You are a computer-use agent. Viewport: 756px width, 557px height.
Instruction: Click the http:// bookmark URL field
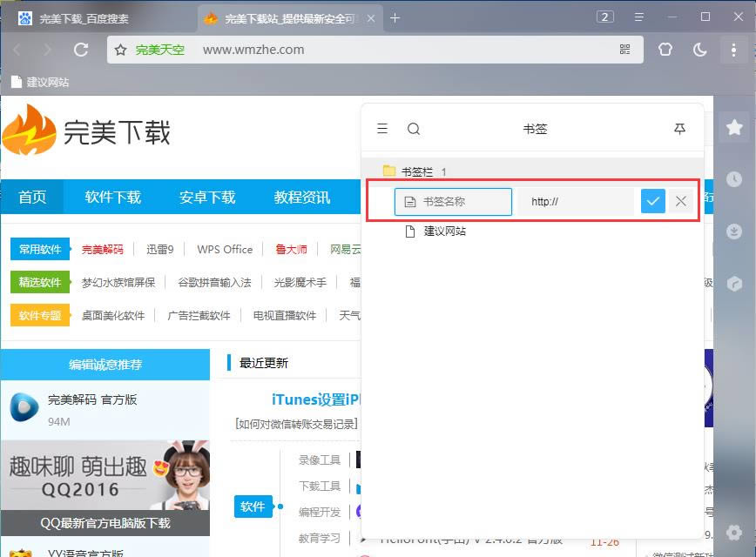[576, 202]
